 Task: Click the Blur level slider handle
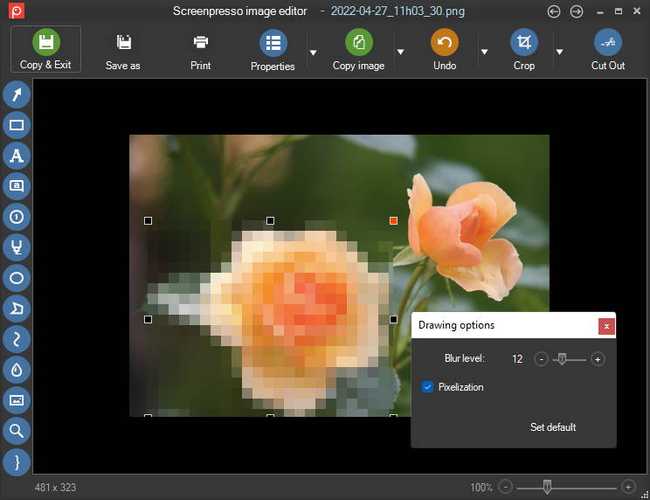click(x=562, y=358)
